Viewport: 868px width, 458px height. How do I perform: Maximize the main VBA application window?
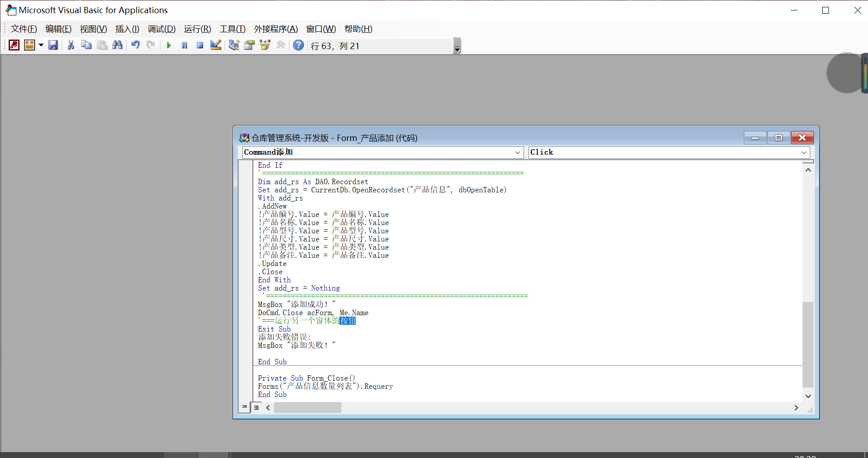click(x=826, y=10)
